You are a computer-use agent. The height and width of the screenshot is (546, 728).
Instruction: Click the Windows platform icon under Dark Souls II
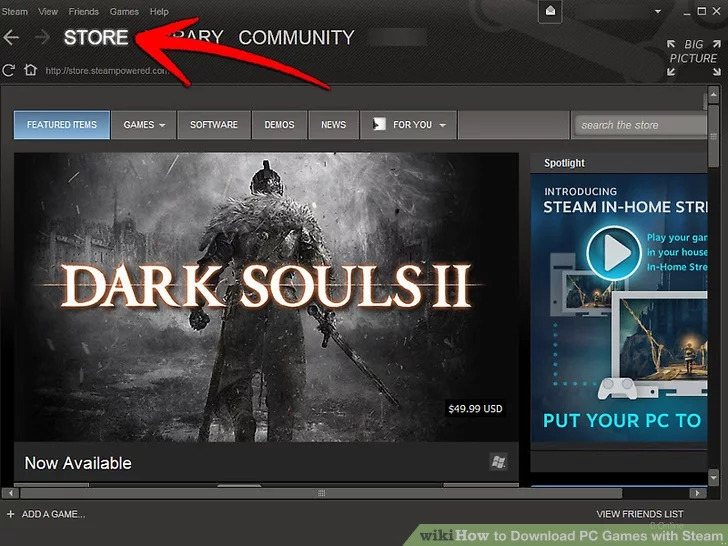[x=499, y=462]
